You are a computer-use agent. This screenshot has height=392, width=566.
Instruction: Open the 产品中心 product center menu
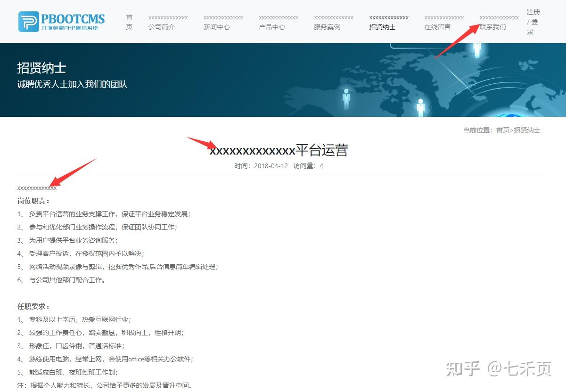[x=277, y=21]
